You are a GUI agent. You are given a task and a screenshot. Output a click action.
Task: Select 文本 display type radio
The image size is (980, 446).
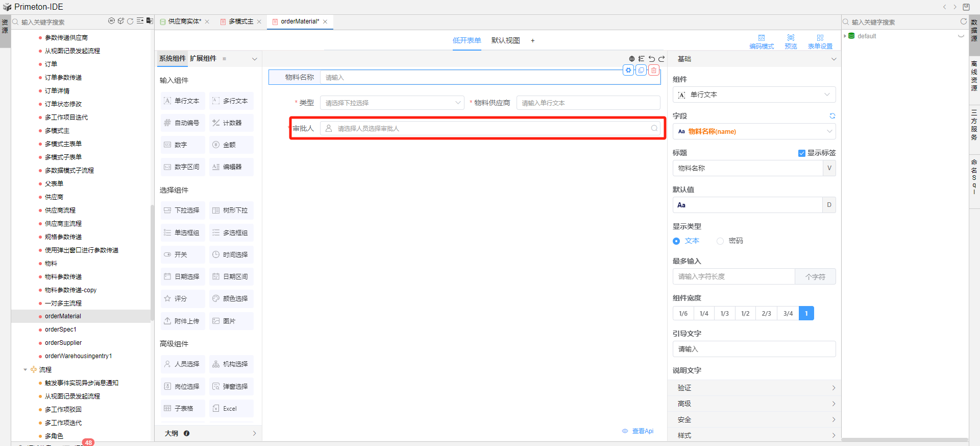[x=676, y=241]
